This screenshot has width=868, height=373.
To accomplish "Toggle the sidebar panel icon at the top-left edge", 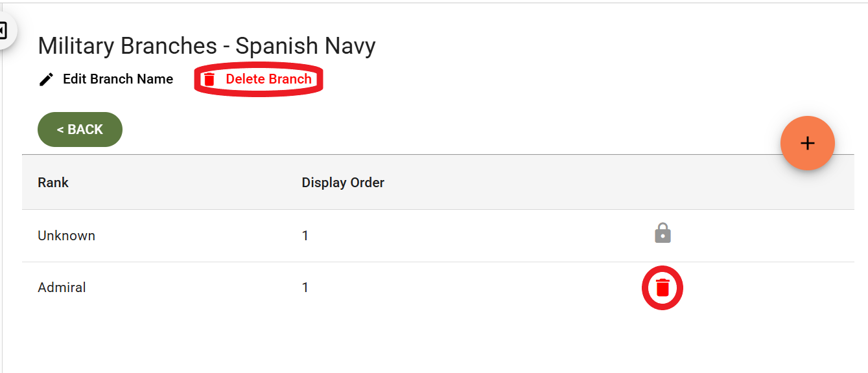I will (x=3, y=30).
